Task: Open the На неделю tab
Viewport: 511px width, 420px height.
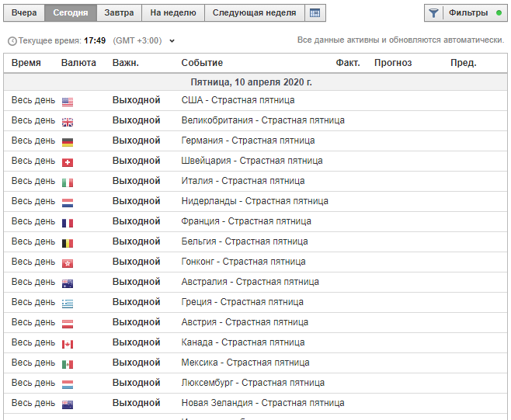Action: [173, 12]
